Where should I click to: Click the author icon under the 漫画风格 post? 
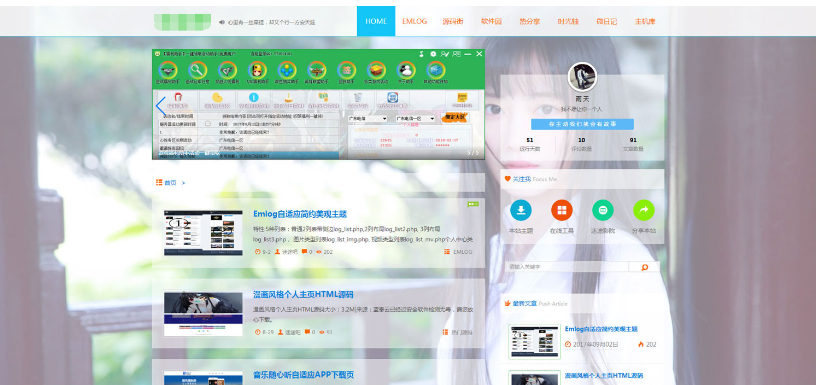(x=281, y=332)
